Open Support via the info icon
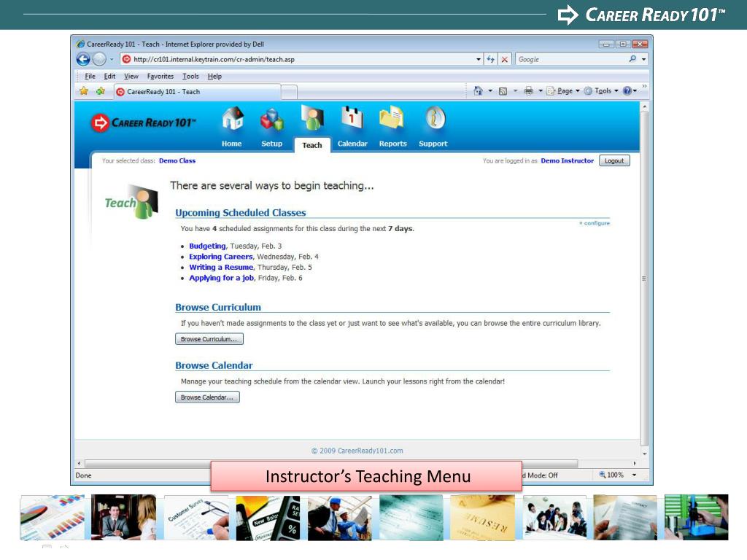 (435, 117)
